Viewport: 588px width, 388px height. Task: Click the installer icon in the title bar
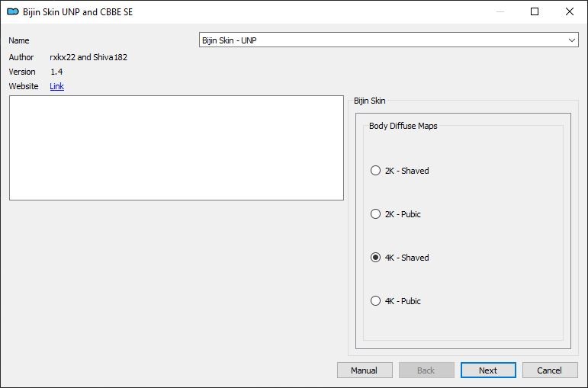coord(12,12)
